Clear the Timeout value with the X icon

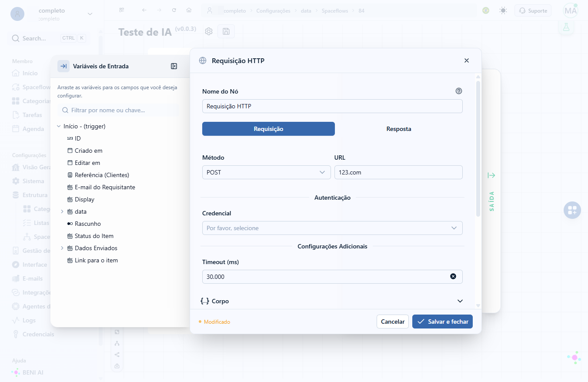coord(453,276)
